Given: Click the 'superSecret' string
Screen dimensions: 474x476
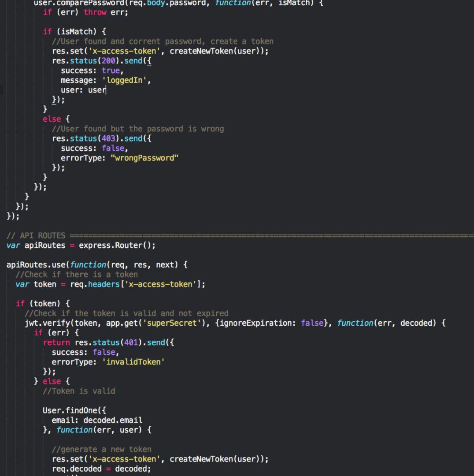Looking at the screenshot, I should coord(172,323).
